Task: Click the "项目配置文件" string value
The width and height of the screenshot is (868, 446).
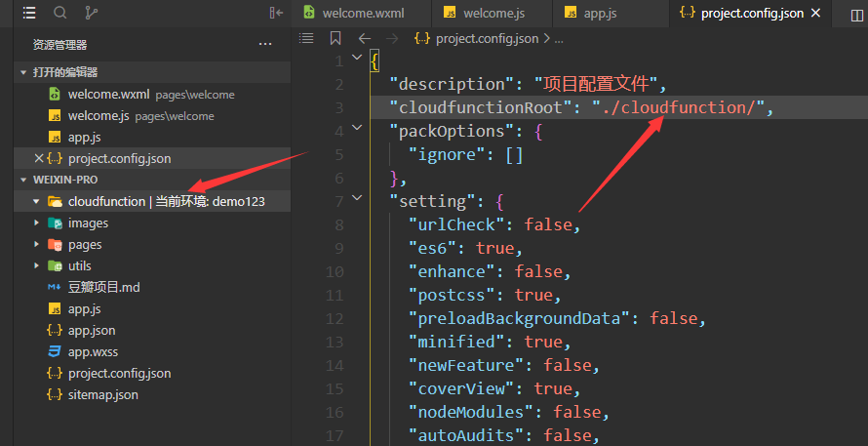Action: tap(597, 84)
